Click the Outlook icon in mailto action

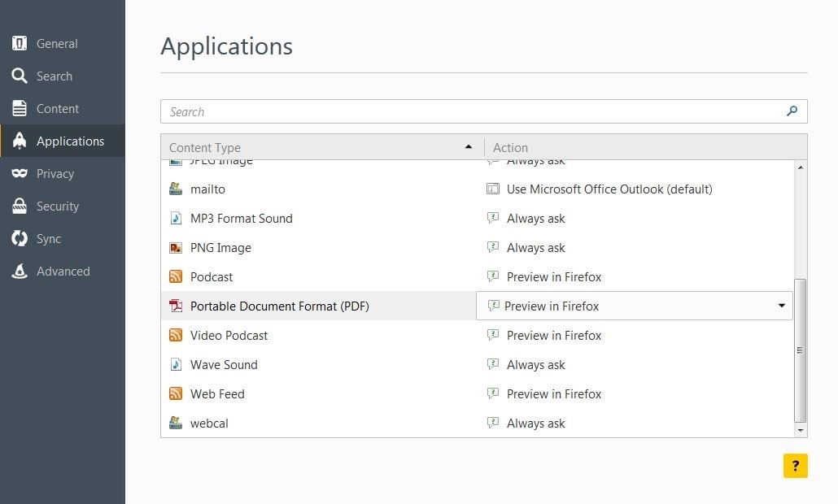pos(493,189)
